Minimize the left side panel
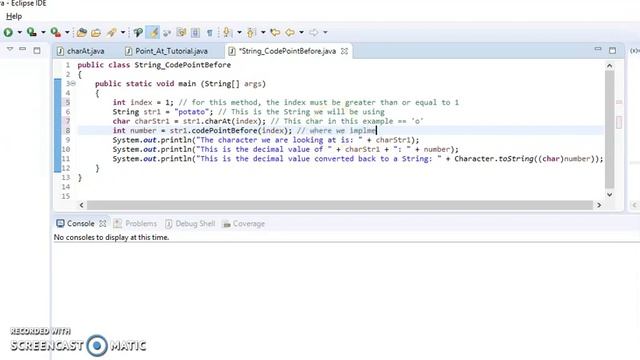Viewport: 640px width, 360px height. (23, 49)
